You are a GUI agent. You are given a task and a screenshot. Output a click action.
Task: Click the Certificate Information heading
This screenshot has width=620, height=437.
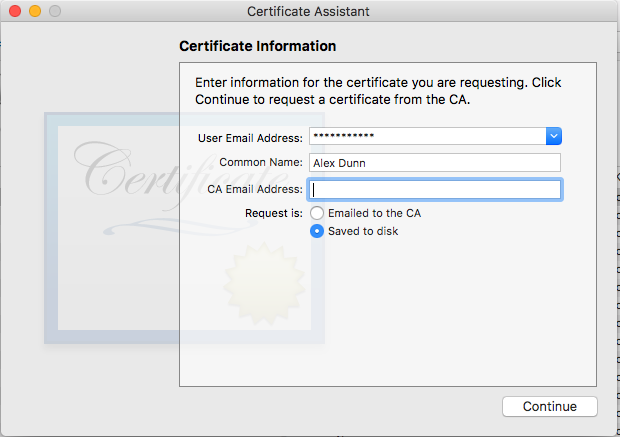(x=257, y=46)
